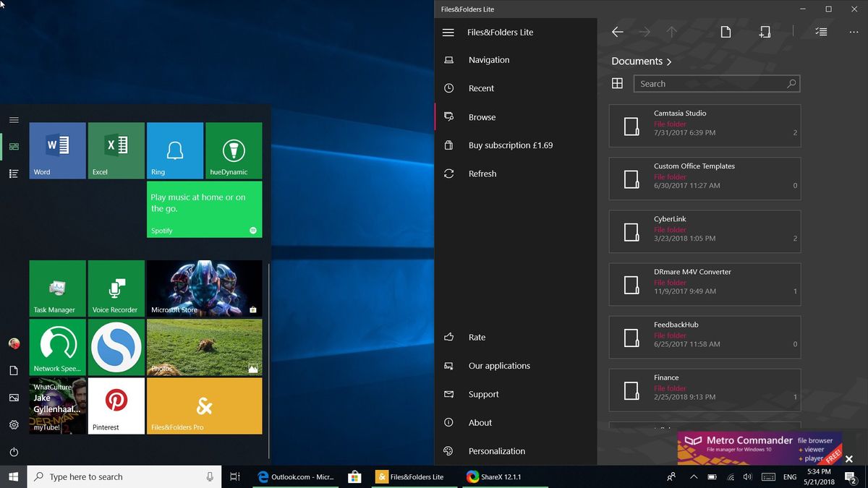Open the Navigation section
Viewport: 868px width, 488px height.
click(x=489, y=59)
